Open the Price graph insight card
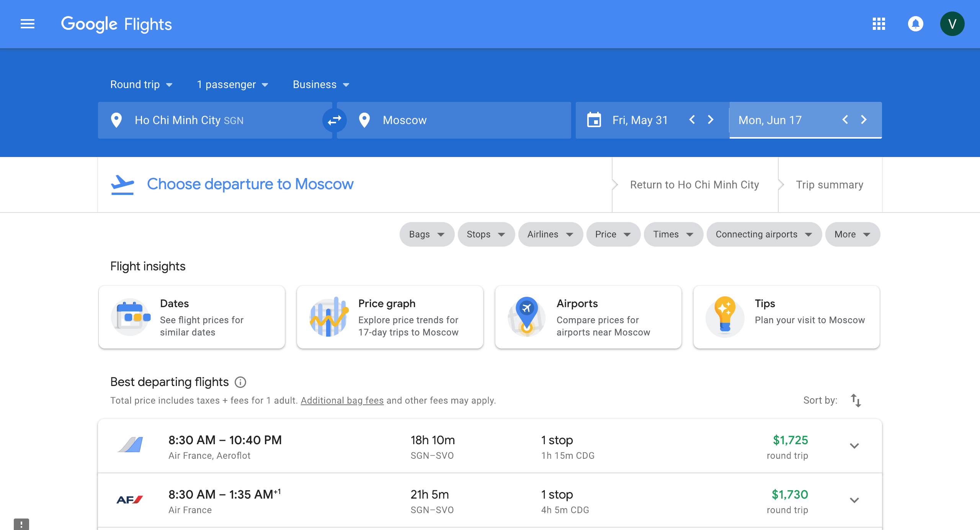This screenshot has width=980, height=530. click(x=390, y=317)
